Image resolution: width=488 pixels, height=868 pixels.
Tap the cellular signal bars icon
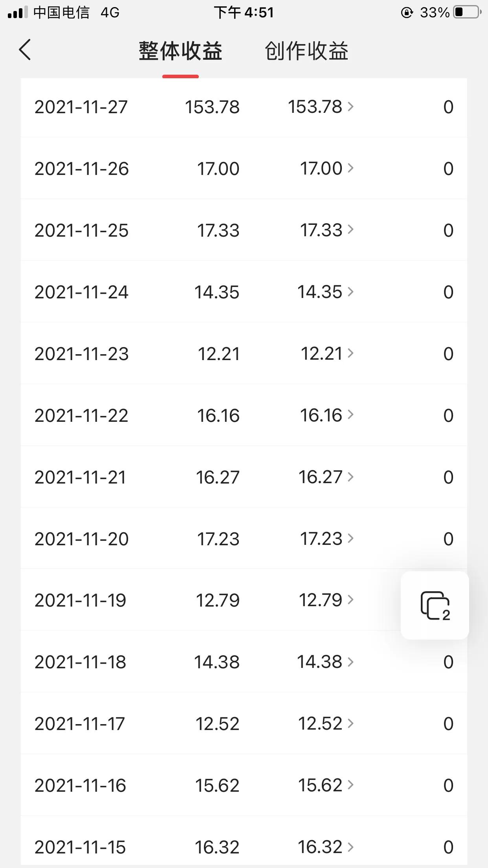pyautogui.click(x=17, y=13)
